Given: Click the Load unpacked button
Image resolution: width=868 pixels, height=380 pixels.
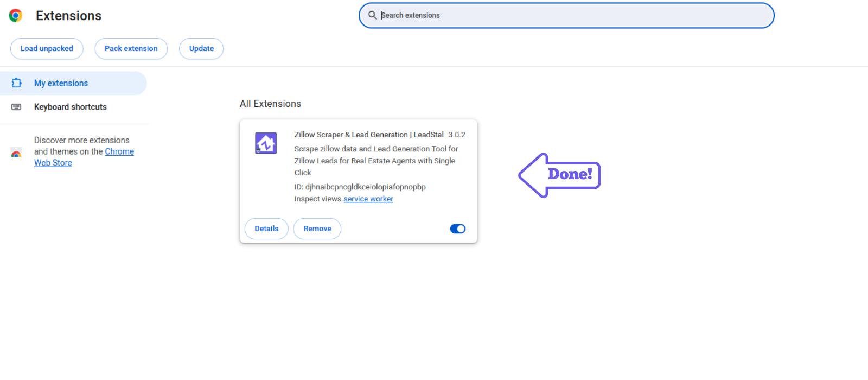Looking at the screenshot, I should tap(47, 49).
